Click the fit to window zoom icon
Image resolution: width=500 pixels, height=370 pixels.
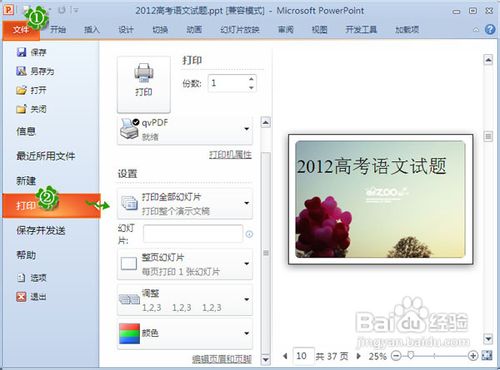point(487,356)
